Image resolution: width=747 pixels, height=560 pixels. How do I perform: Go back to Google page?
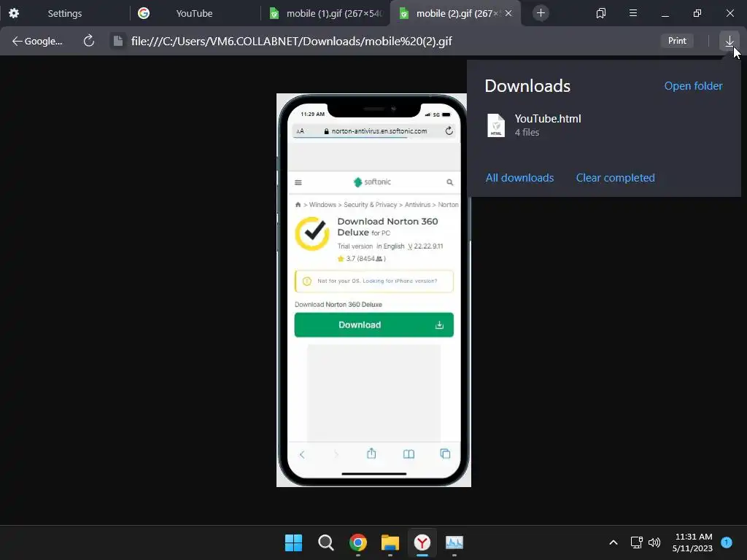pos(37,41)
